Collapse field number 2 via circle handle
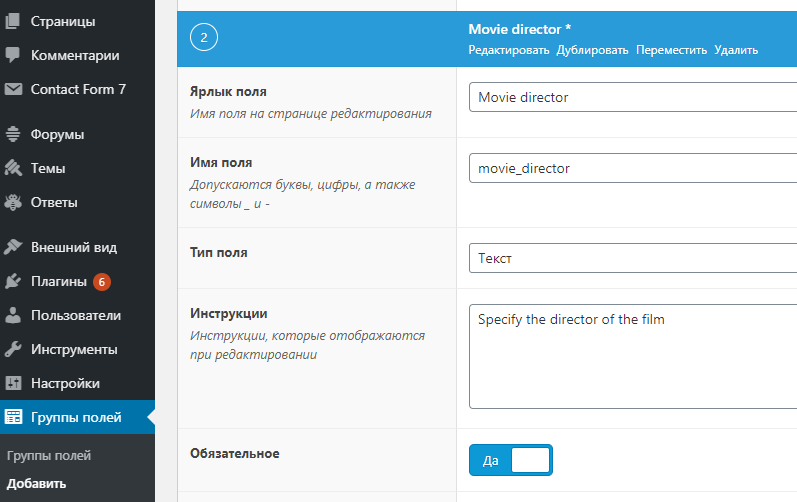 click(x=204, y=38)
